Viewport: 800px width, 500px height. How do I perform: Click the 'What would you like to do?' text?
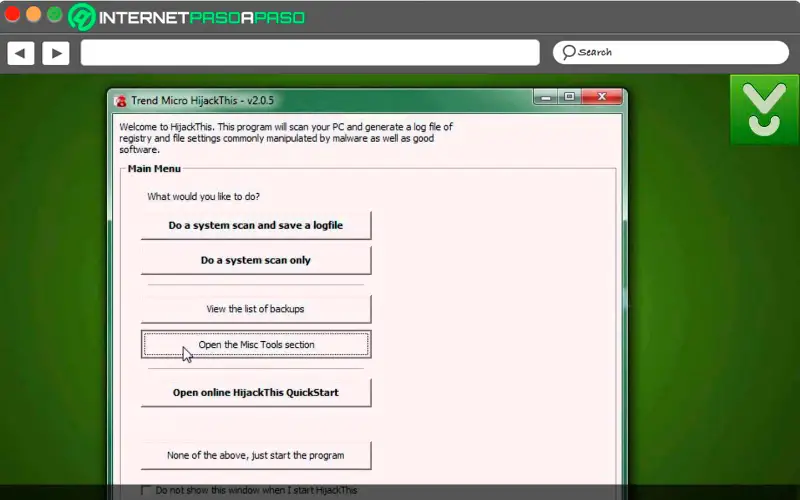pos(204,196)
